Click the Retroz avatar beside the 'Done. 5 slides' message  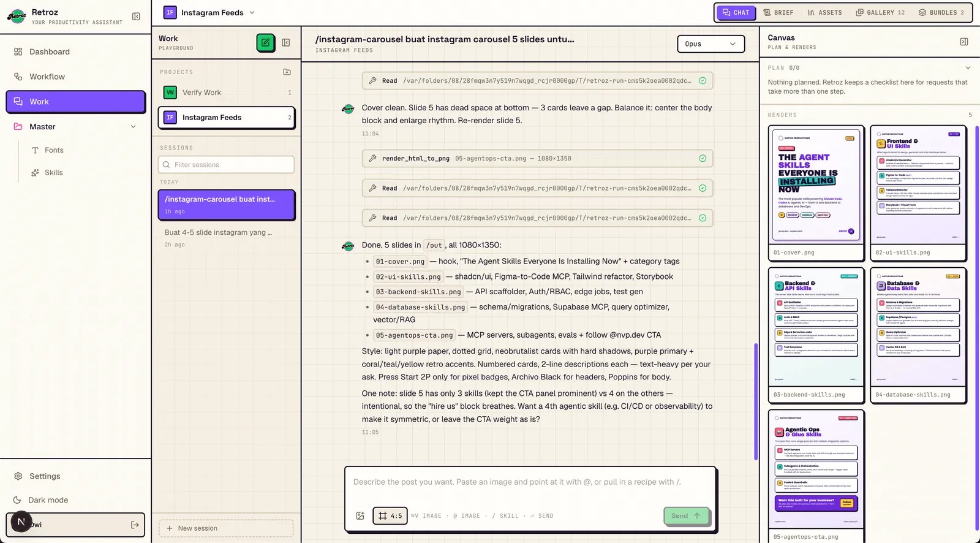click(348, 246)
